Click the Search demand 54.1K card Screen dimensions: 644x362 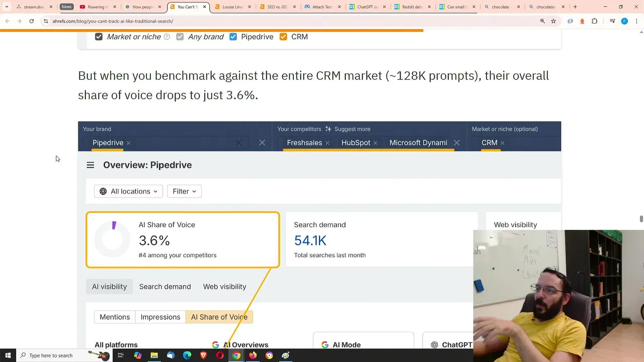pos(381,240)
